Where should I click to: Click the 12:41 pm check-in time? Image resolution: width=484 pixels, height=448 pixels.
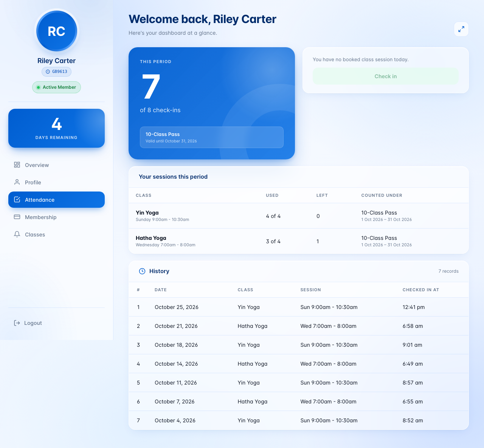click(414, 307)
